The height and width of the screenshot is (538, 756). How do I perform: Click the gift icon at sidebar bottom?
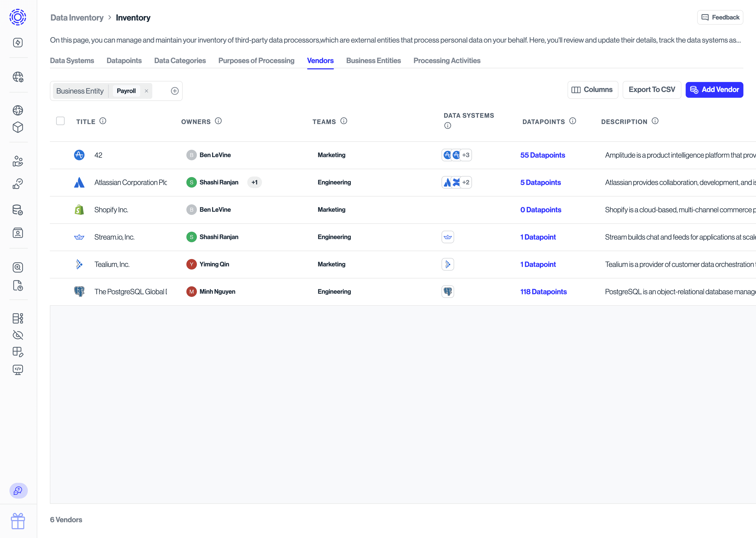click(18, 521)
